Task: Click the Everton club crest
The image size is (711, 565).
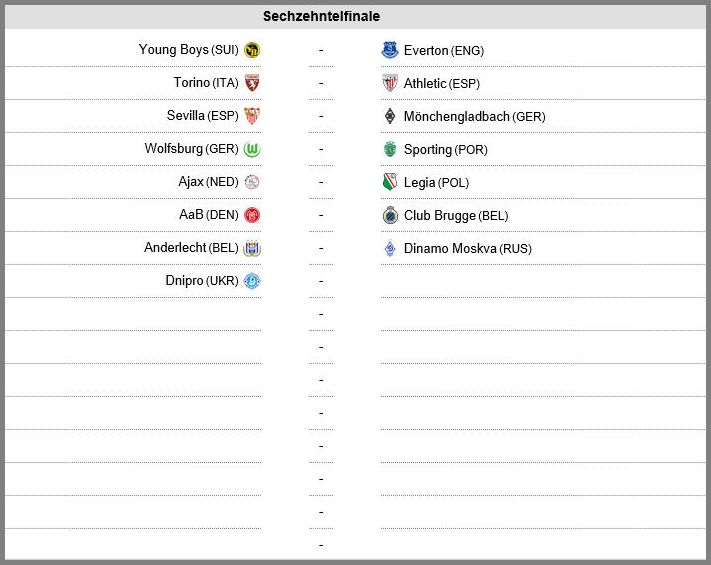Action: tap(390, 50)
